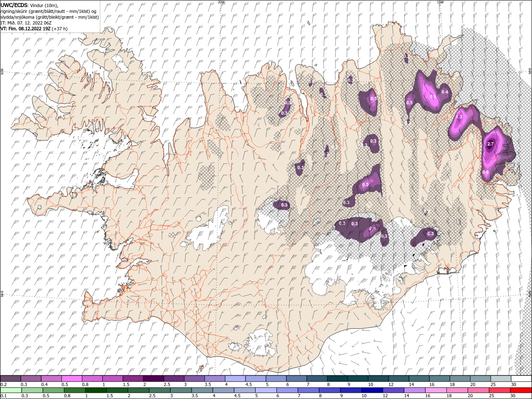Click the 0.1 label in the lower legend row
Screen dimensions: 532x399
point(3,396)
